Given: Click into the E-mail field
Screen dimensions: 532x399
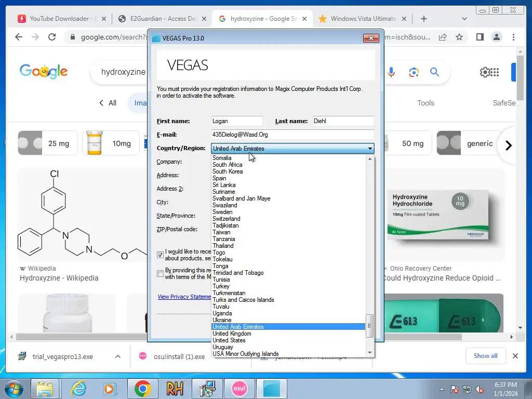Looking at the screenshot, I should [x=292, y=135].
